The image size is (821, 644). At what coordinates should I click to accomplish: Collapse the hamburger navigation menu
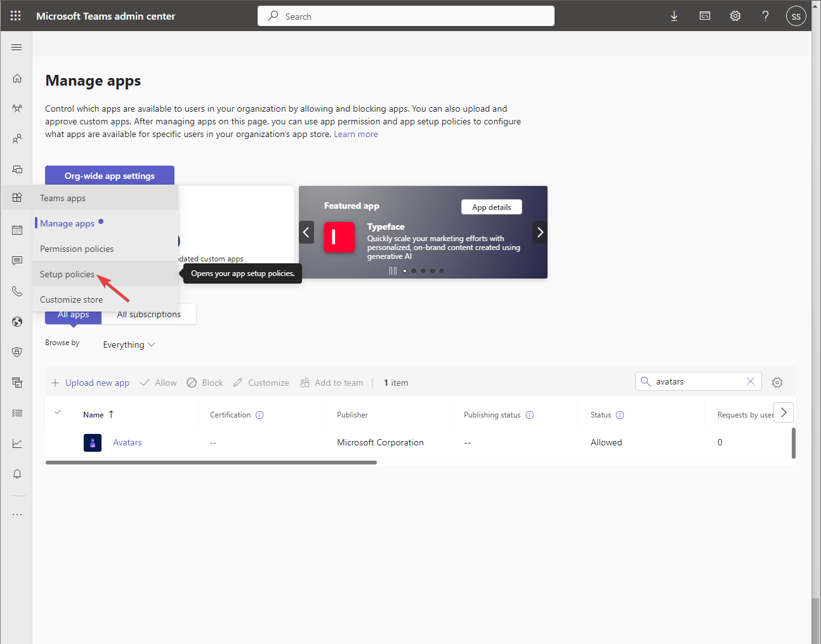(16, 48)
